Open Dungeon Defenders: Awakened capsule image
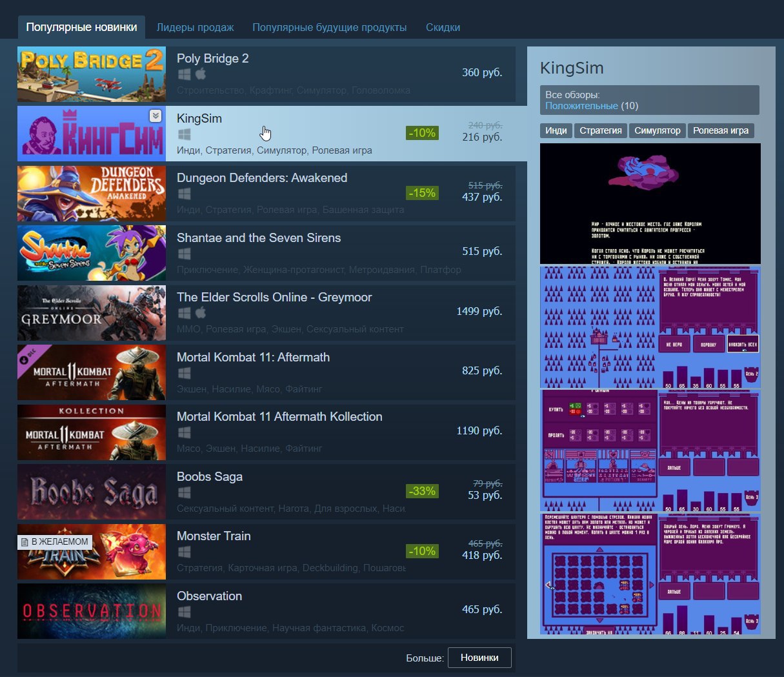 92,194
